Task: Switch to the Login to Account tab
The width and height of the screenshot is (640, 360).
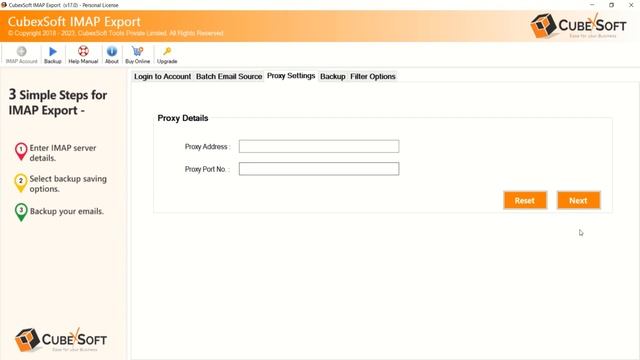Action: [162, 76]
